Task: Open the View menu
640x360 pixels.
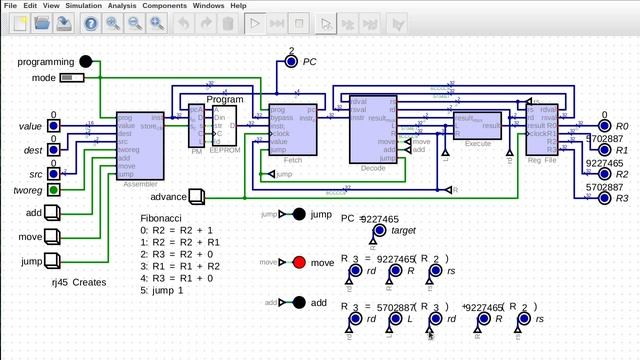Action: [x=51, y=6]
